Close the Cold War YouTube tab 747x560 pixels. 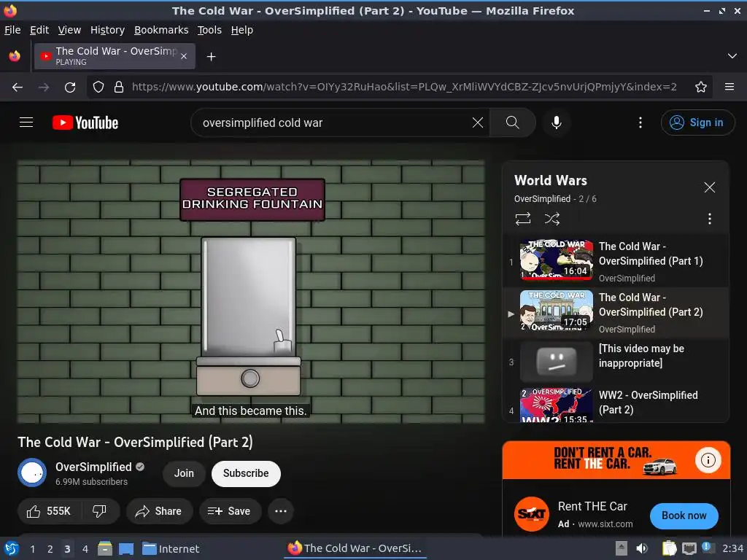pyautogui.click(x=184, y=56)
